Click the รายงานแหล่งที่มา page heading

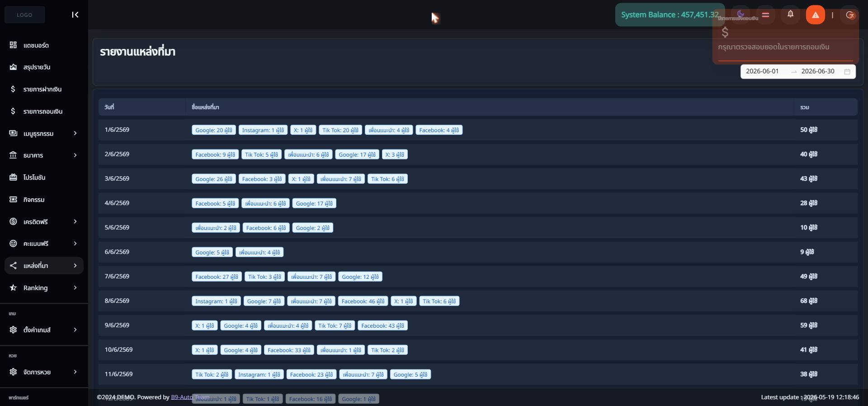pos(138,52)
